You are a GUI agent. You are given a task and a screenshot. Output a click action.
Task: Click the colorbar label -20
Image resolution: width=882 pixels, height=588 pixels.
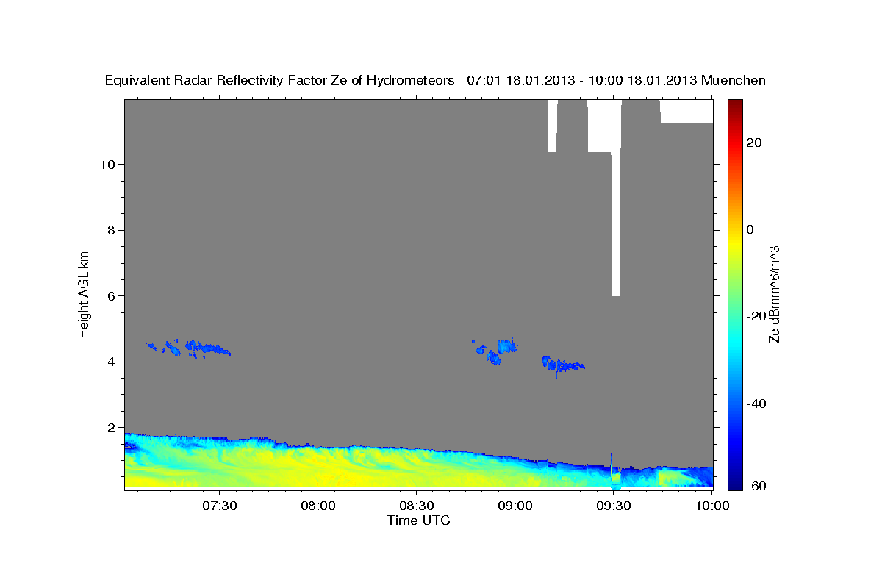coord(756,317)
